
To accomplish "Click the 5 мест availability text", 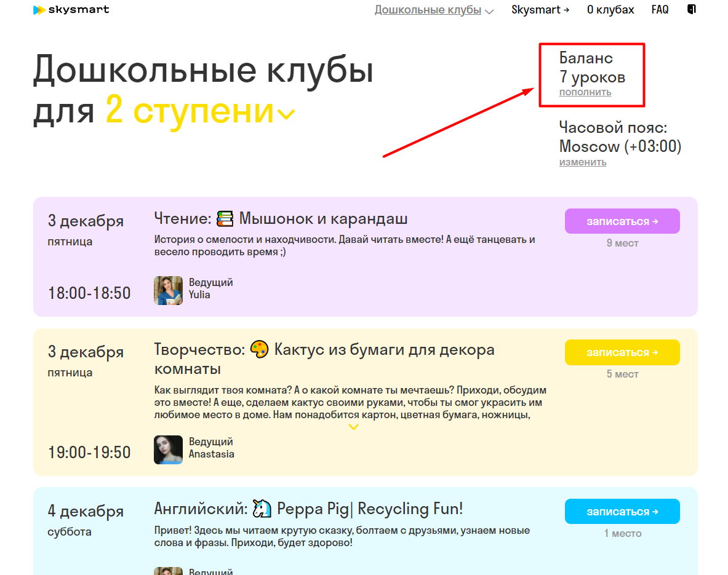I will click(622, 374).
